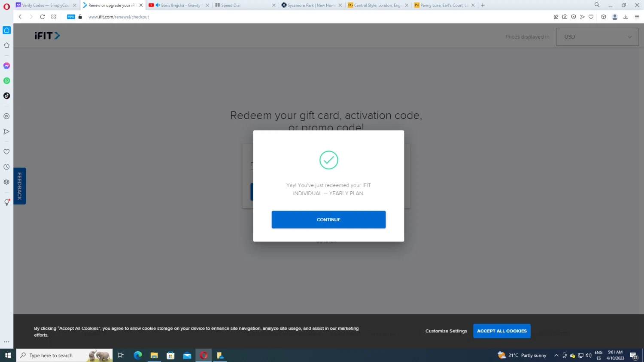
Task: Open Opera sidebar home icon
Action: tap(6, 30)
